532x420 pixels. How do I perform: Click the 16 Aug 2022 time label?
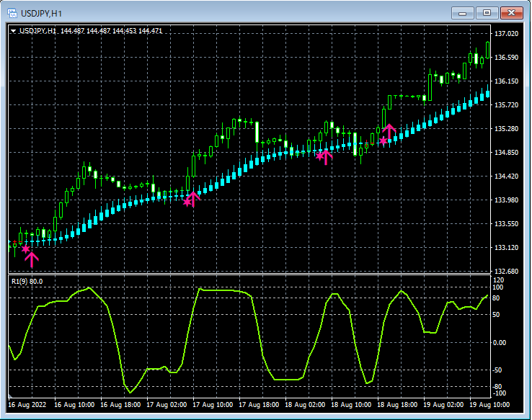click(27, 405)
